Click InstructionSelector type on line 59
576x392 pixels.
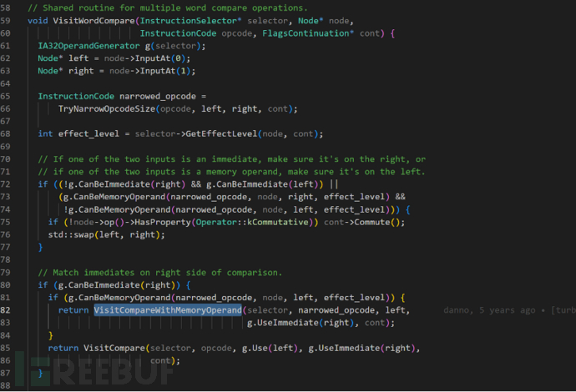click(188, 21)
